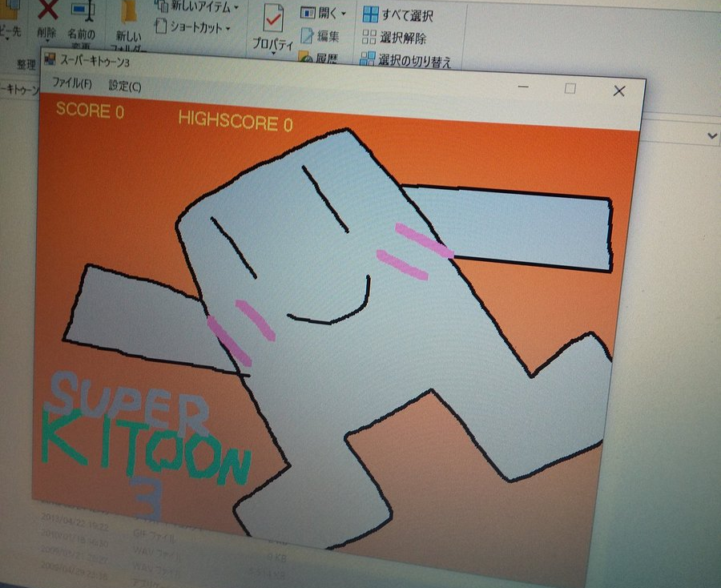Expand the chevron dropdown at Explorer's right edge
This screenshot has height=588, width=721.
tap(712, 136)
